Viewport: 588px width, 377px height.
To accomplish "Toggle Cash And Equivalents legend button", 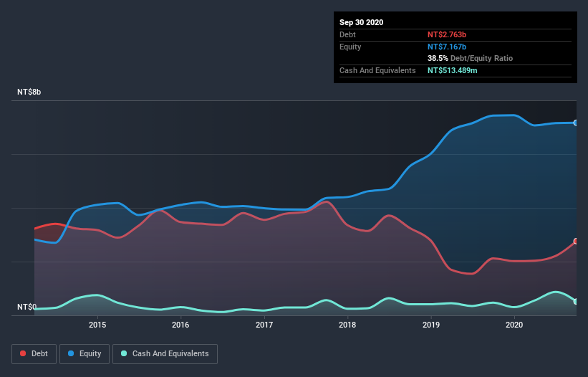I will pos(165,354).
